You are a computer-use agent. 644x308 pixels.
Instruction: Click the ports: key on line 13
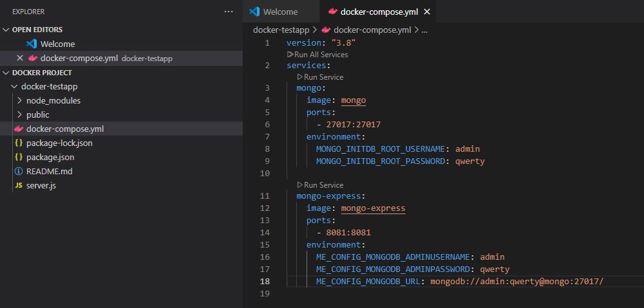point(321,221)
